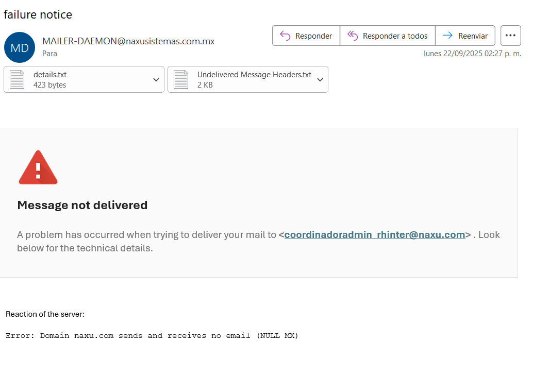533x392 pixels.
Task: Open the details.txt attachment name
Action: [x=50, y=75]
